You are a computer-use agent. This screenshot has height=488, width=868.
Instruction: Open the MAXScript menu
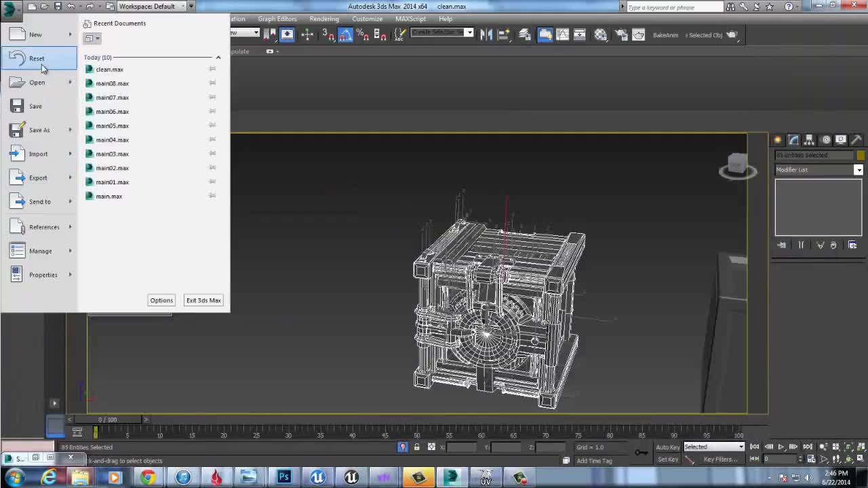point(410,19)
